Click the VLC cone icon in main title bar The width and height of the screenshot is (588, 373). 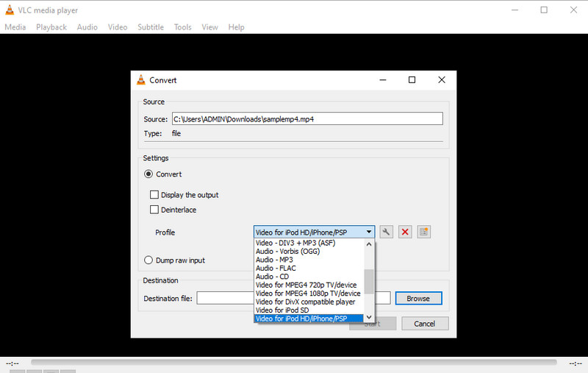coord(7,10)
